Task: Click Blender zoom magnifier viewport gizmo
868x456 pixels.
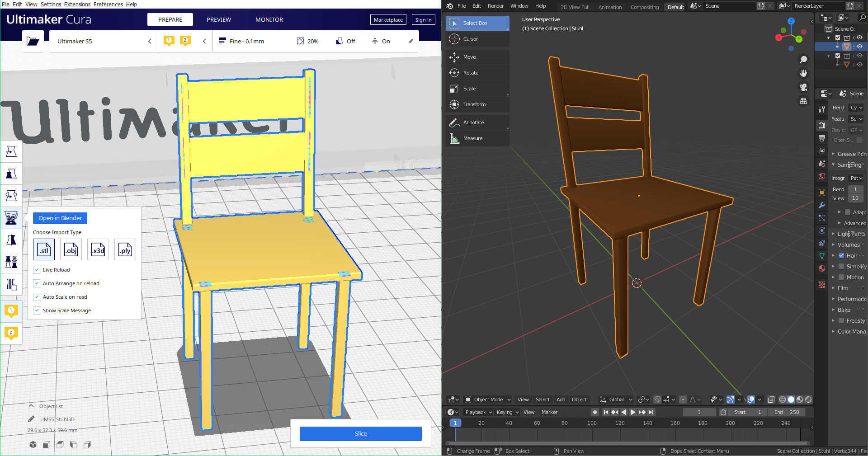Action: pos(803,60)
